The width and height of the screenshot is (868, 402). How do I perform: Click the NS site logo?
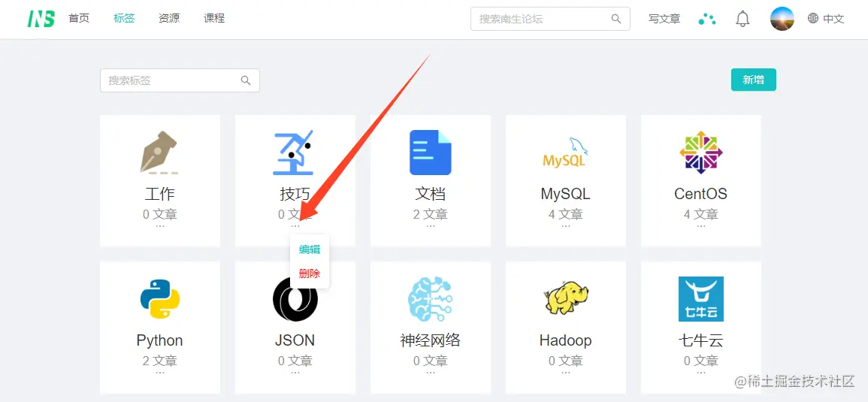click(x=41, y=19)
